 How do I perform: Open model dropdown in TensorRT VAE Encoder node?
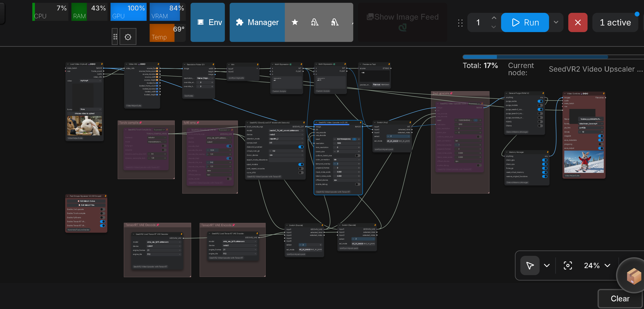pos(239,241)
